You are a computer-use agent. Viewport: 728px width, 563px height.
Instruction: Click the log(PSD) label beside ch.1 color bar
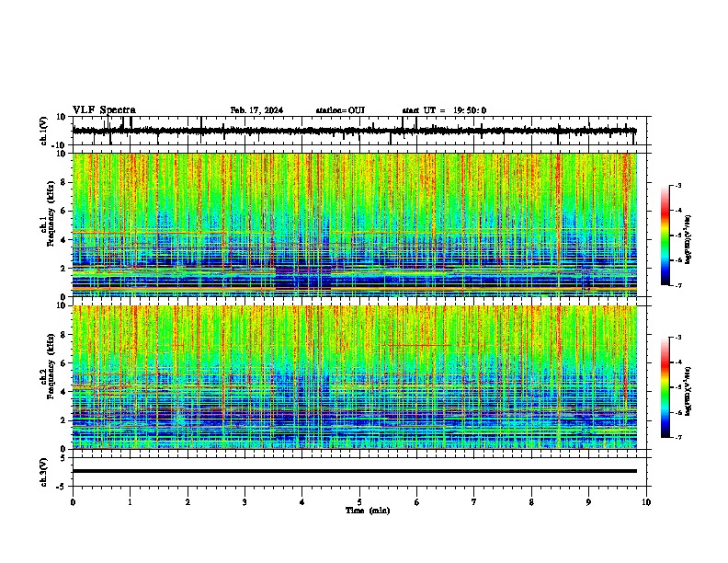coord(688,240)
